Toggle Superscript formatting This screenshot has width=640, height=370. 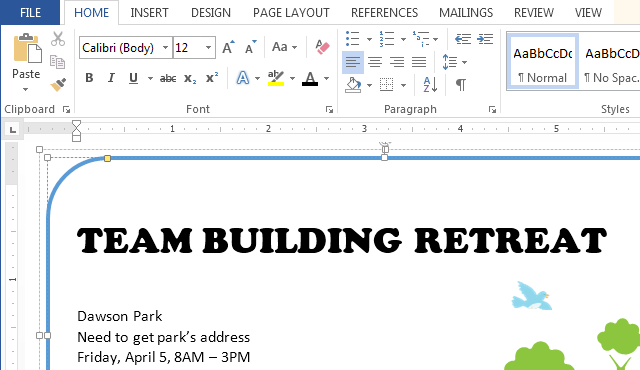212,77
